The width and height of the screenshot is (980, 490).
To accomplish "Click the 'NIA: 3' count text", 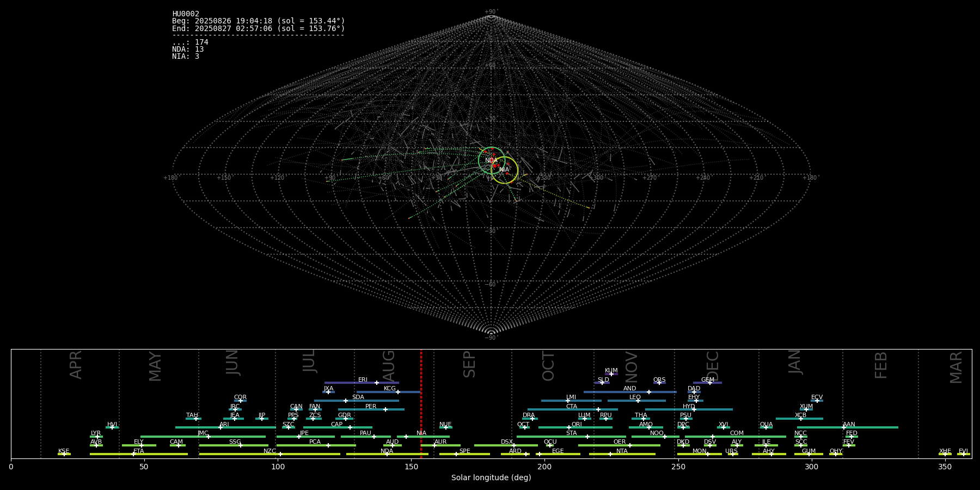I will [186, 57].
